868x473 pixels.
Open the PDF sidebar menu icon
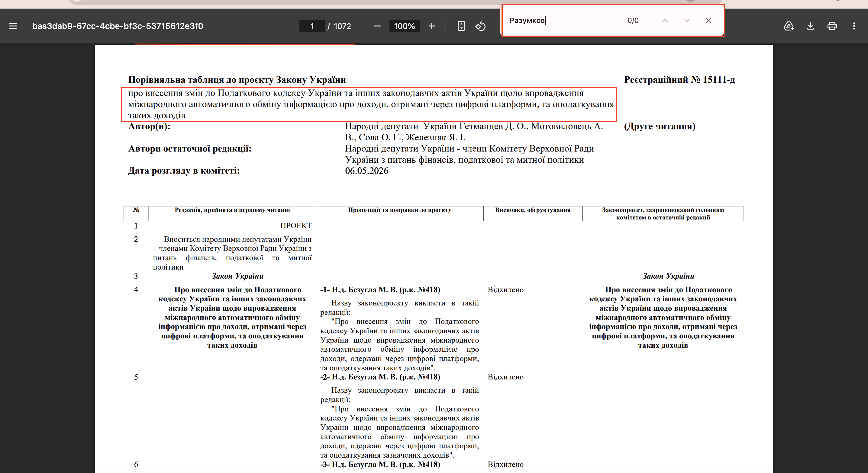point(13,26)
